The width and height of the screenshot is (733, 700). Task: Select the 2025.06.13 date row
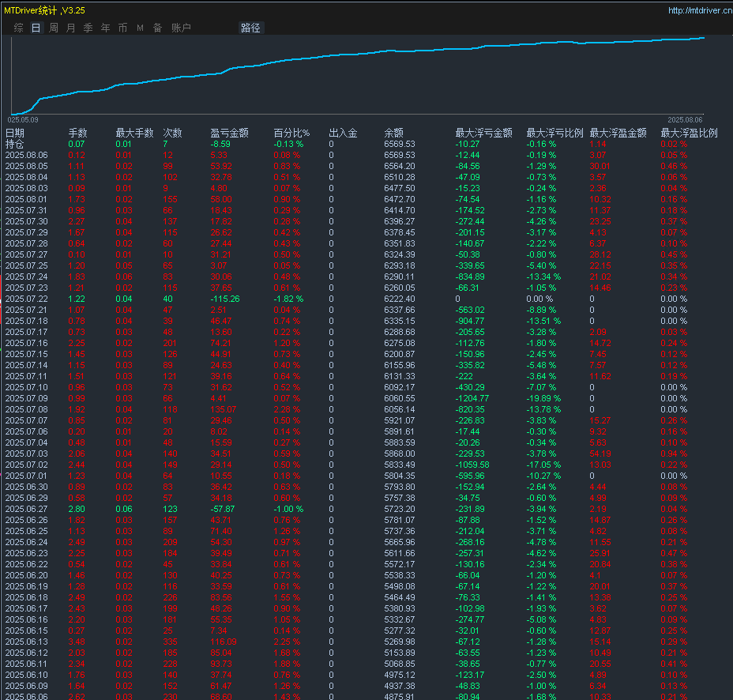click(x=27, y=642)
